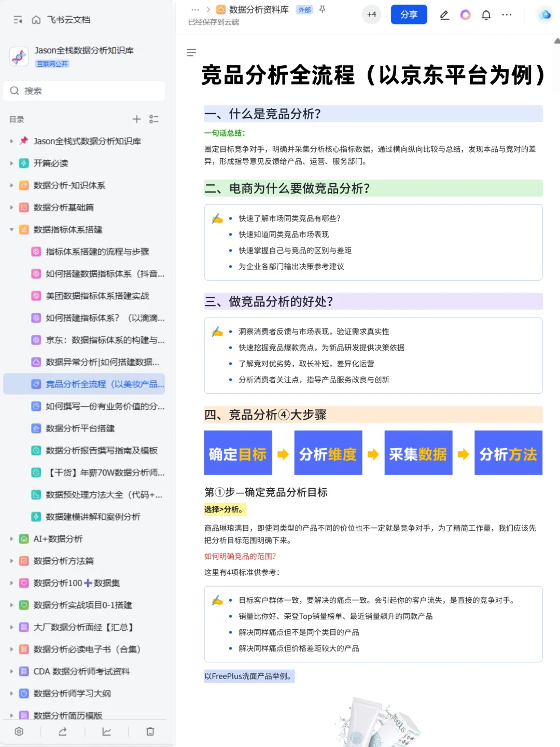560x747 pixels.
Task: Click the 外部 tag beside the title
Action: pos(304,10)
